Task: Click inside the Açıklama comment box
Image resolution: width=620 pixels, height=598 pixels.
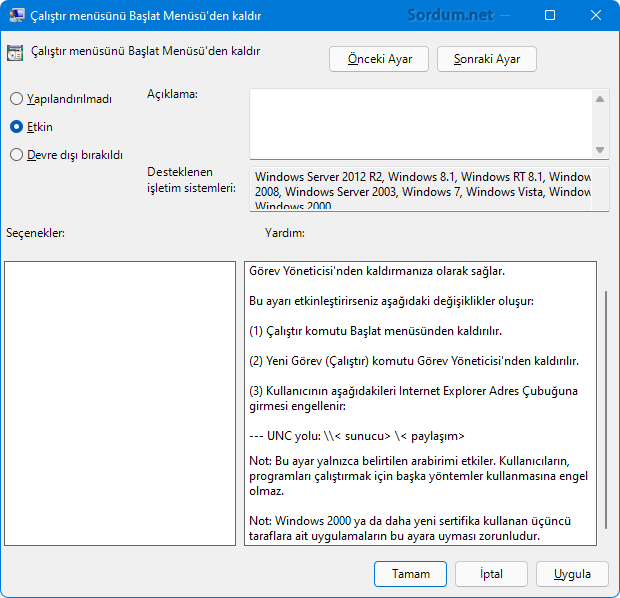Action: coord(421,124)
